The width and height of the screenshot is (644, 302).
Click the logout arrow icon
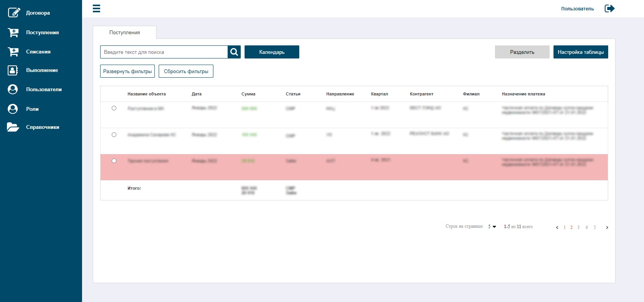(x=610, y=8)
